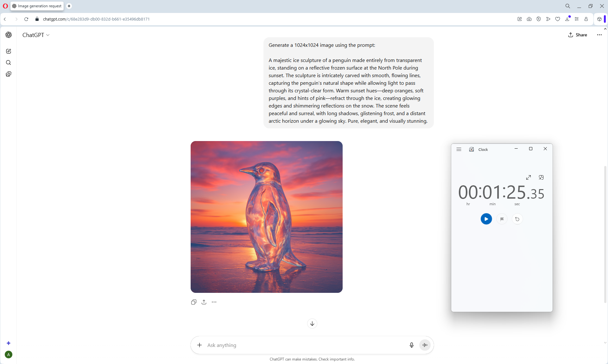Click the share upload icon below image
The width and height of the screenshot is (608, 364).
204,302
